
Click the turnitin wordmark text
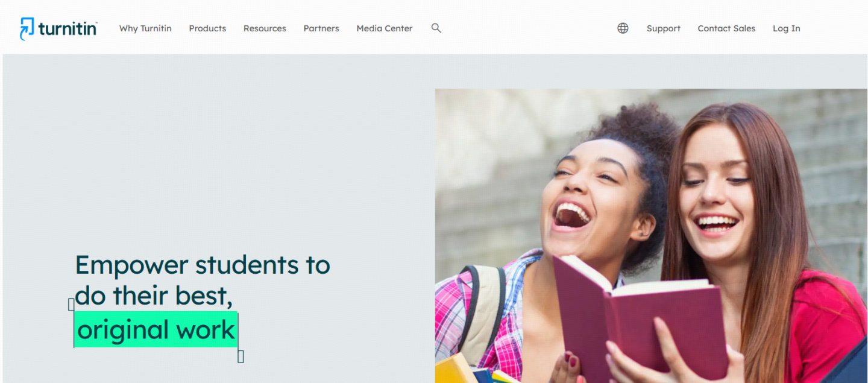click(x=68, y=28)
